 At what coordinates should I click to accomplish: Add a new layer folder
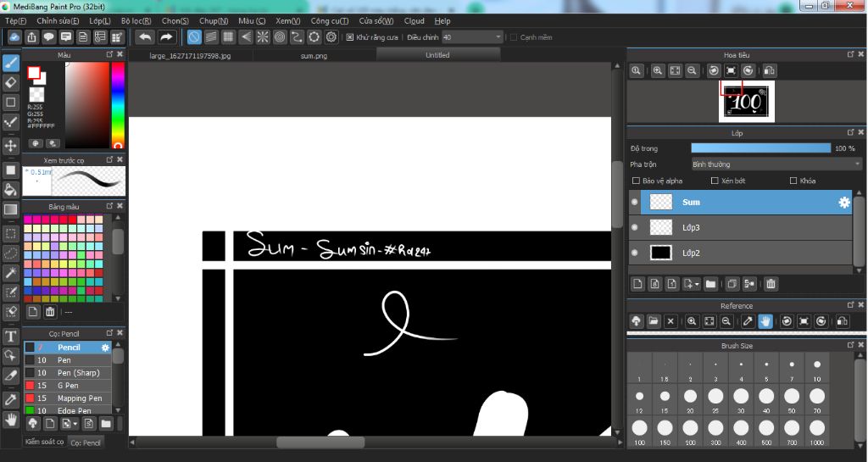click(711, 284)
